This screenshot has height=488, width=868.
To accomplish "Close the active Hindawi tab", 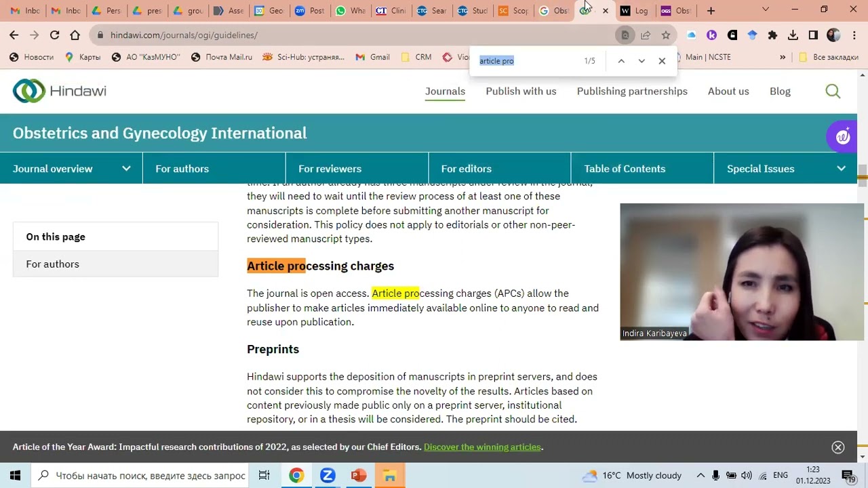I will [606, 11].
